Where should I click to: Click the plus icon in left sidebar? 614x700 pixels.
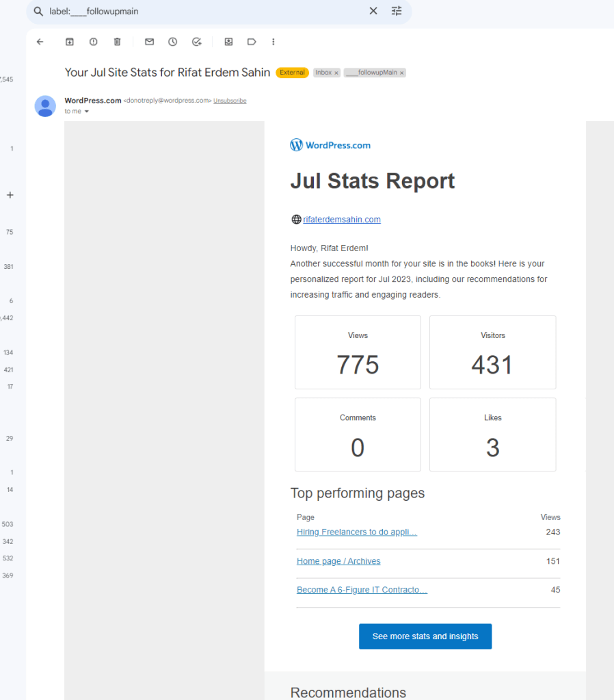click(10, 195)
